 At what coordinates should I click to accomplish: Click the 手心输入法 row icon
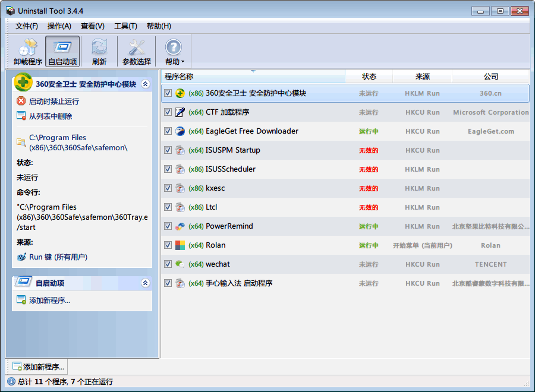pos(180,283)
